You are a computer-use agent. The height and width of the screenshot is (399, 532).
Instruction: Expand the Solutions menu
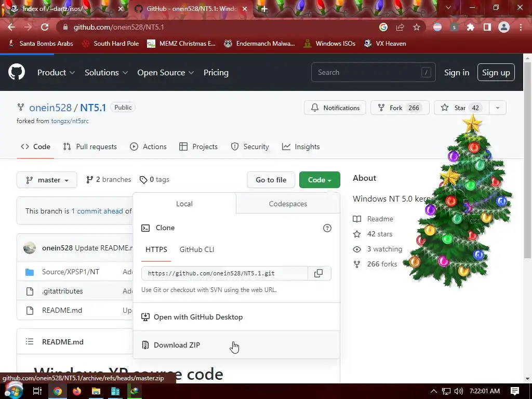pyautogui.click(x=106, y=73)
